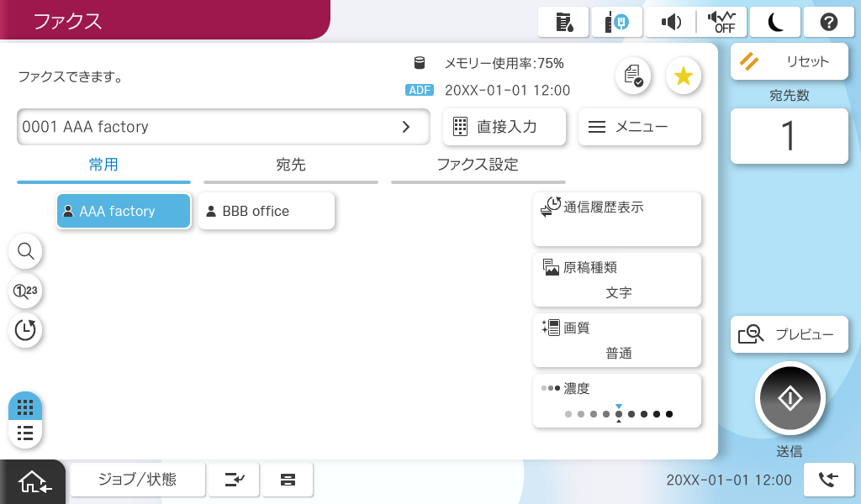Switch to the ファクス設定 tab
Image resolution: width=861 pixels, height=504 pixels.
[477, 165]
